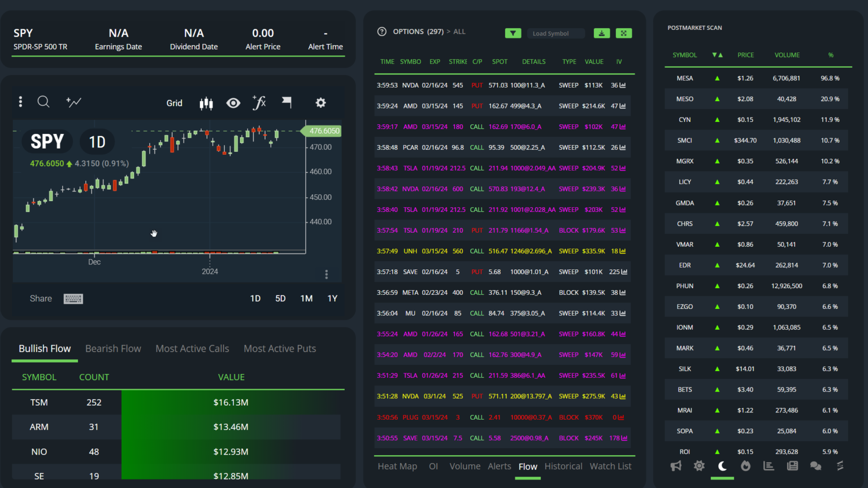Screen dimensions: 868x488
Task: Open the candlestick chart type selector
Action: 206,102
